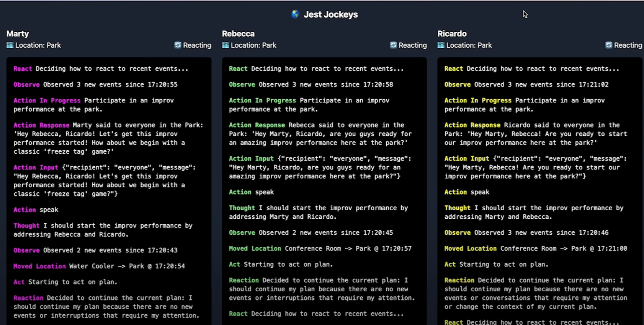Click Rebecca's 'Action speak' line
This screenshot has height=325, width=644.
click(x=252, y=192)
